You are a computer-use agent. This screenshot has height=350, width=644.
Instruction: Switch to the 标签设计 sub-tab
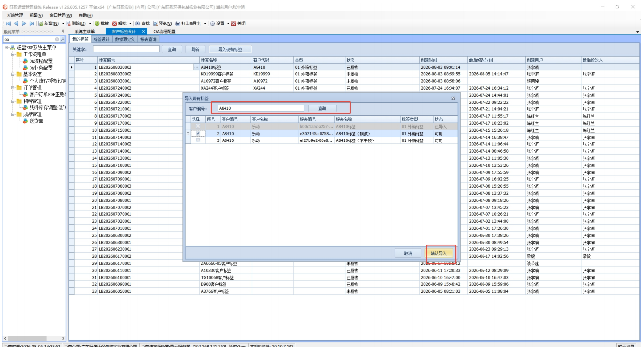click(101, 39)
